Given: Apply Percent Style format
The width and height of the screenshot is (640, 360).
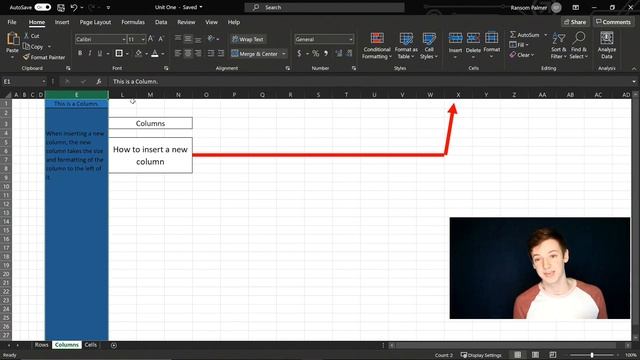Looking at the screenshot, I should pos(315,53).
